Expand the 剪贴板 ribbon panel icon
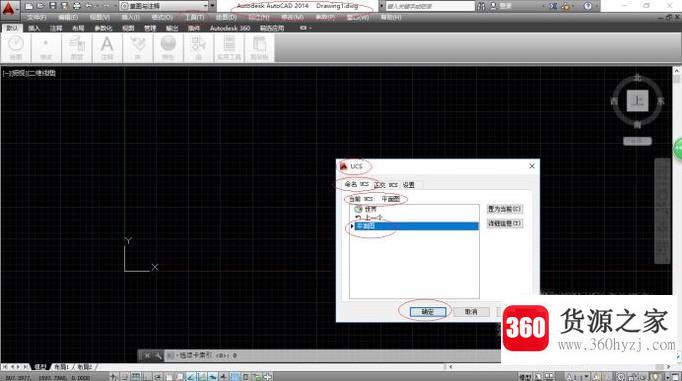682x381 pixels. click(259, 48)
